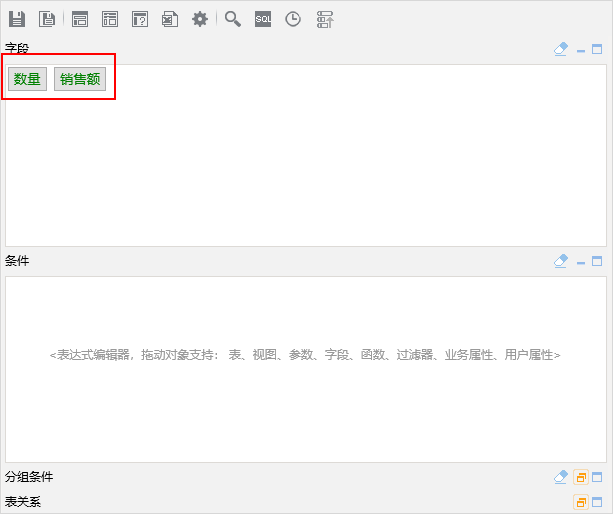View the SQL statement icon
This screenshot has width=613, height=514.
pos(263,19)
